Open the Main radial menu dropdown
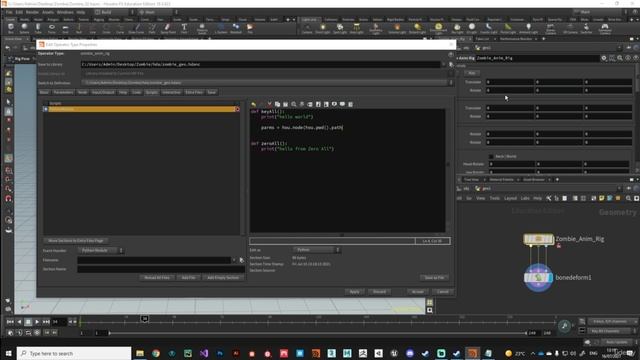 pos(157,12)
